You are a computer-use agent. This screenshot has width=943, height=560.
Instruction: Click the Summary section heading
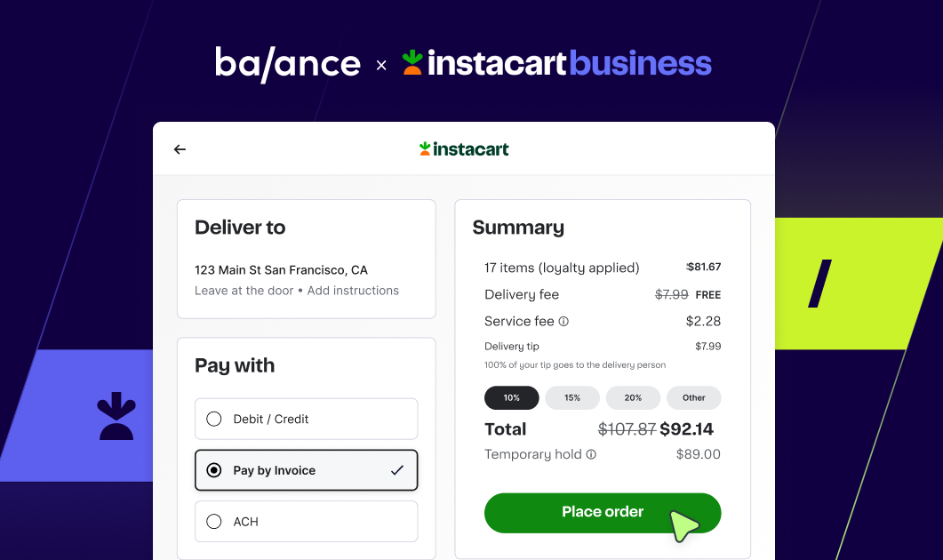(518, 228)
